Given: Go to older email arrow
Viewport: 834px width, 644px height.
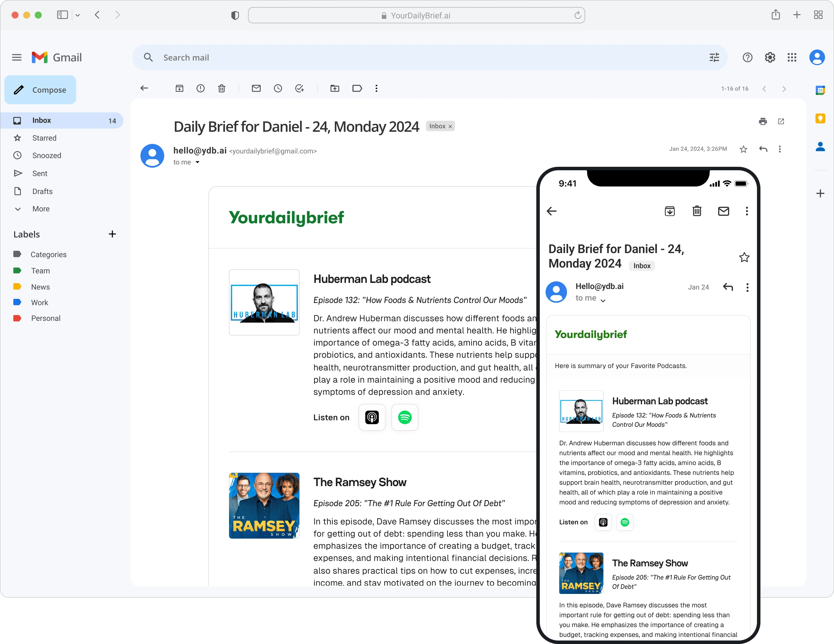Looking at the screenshot, I should click(784, 89).
